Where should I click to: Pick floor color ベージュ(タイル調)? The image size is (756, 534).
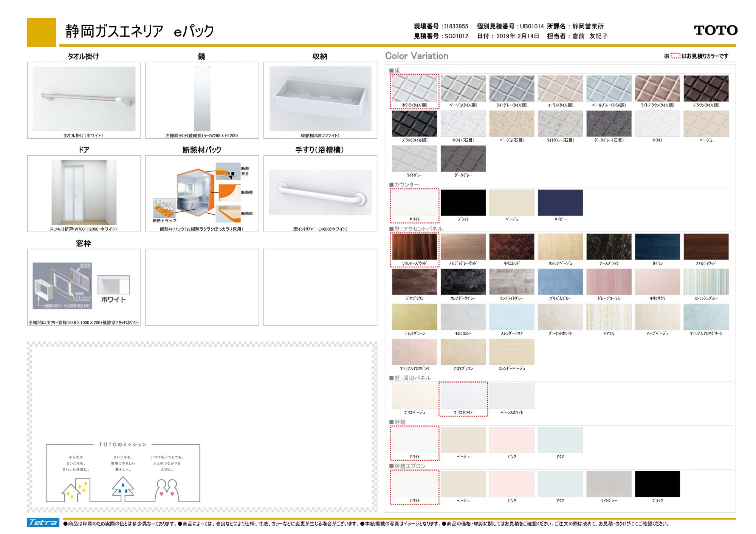tap(463, 88)
